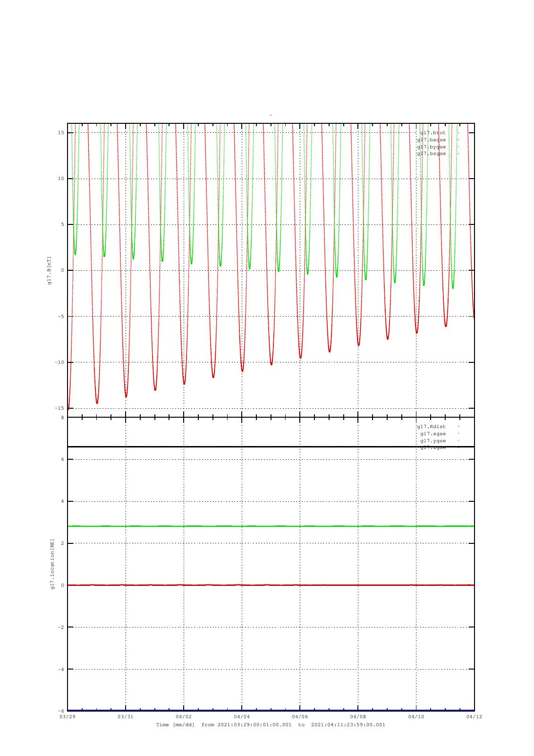Select the g17.bygse legend label
Image resolution: width=534 pixels, height=756 pixels.
pos(432,147)
